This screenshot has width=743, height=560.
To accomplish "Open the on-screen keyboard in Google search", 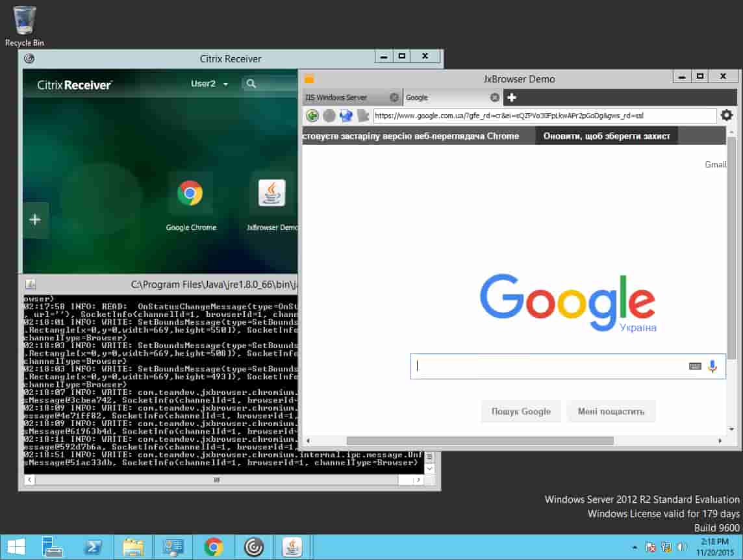I will click(695, 366).
